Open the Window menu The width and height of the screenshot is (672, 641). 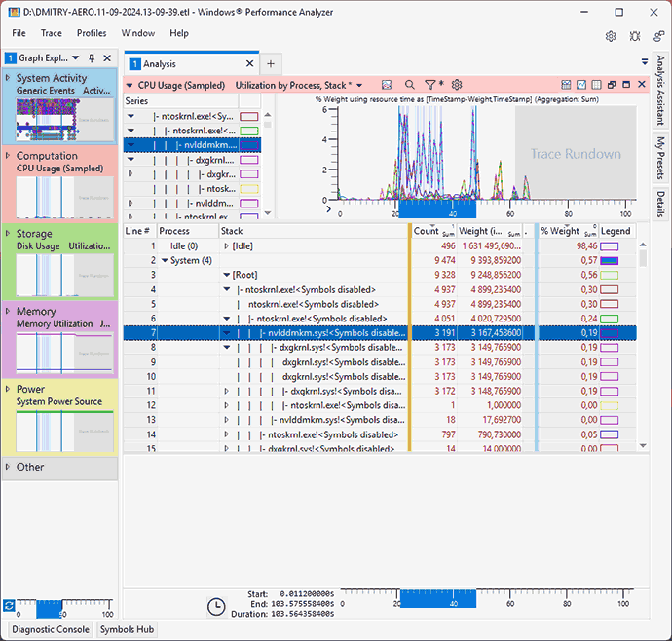click(x=138, y=33)
